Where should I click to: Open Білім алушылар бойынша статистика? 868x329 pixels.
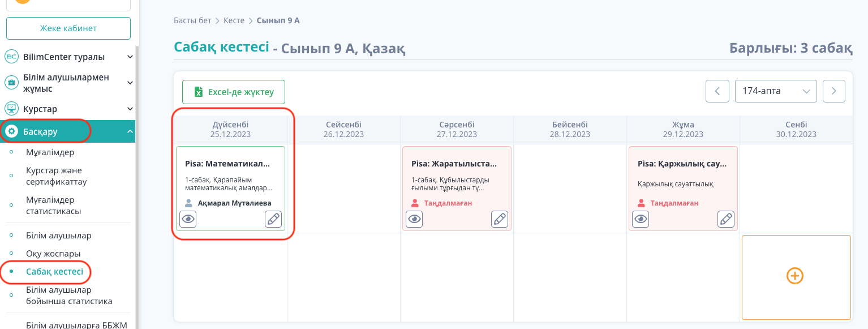click(x=69, y=296)
